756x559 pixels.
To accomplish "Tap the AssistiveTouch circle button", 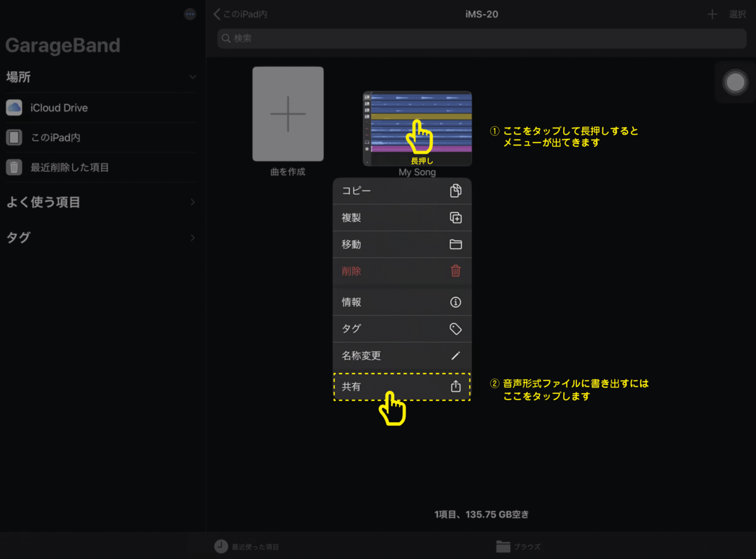I will [735, 83].
